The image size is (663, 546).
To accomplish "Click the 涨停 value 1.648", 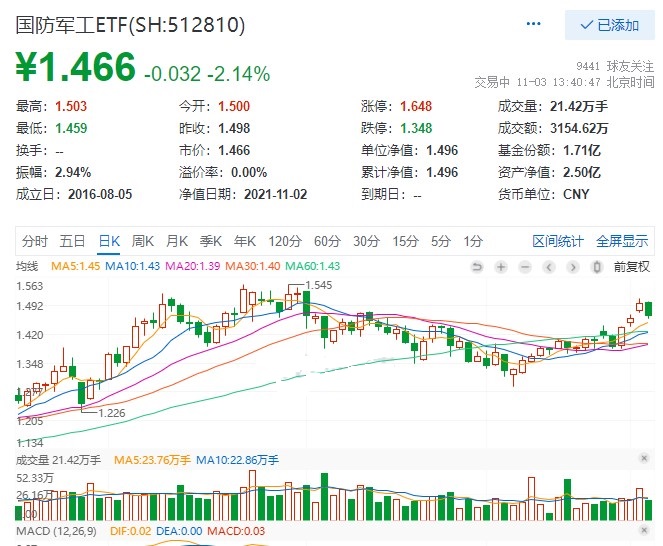I will (416, 106).
